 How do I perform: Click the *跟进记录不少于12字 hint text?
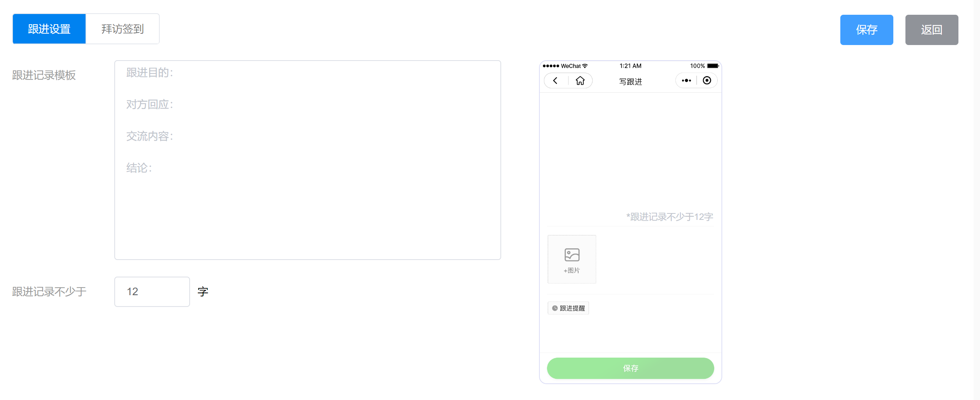669,217
